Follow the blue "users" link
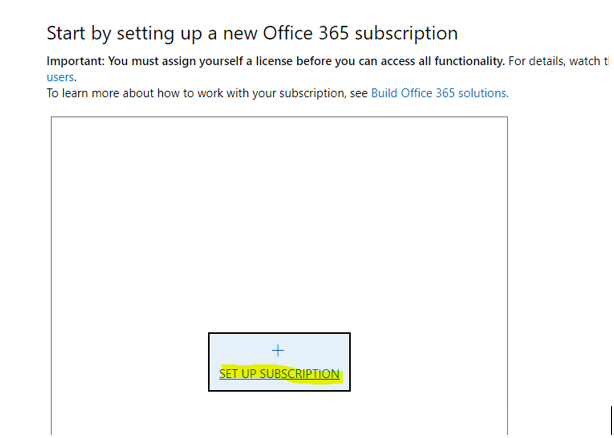 (x=61, y=76)
